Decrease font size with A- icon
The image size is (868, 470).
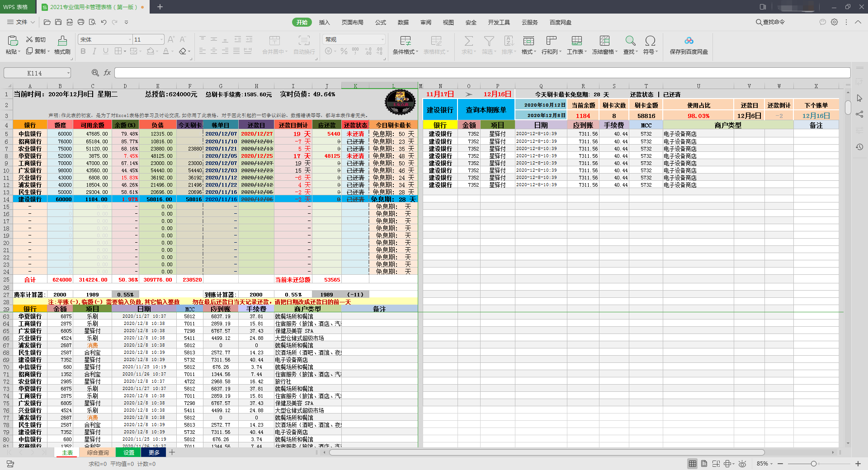tap(183, 40)
